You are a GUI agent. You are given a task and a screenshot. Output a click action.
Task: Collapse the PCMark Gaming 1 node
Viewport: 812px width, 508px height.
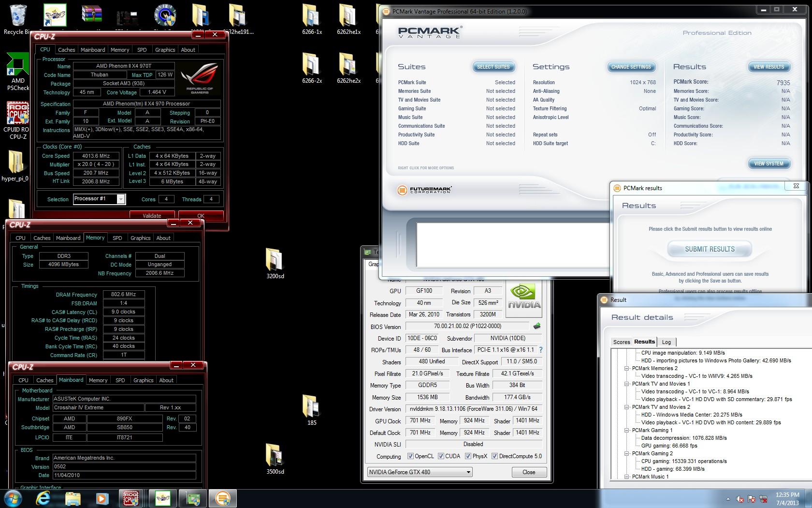pos(627,430)
